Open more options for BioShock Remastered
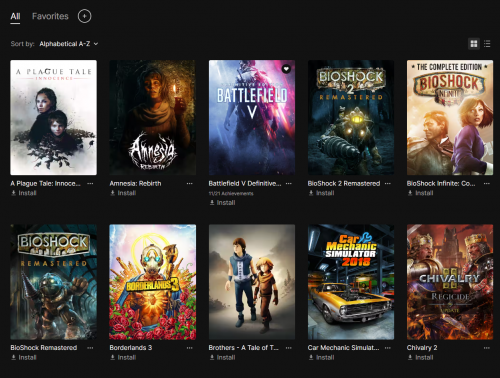This screenshot has width=500, height=378. click(x=90, y=348)
